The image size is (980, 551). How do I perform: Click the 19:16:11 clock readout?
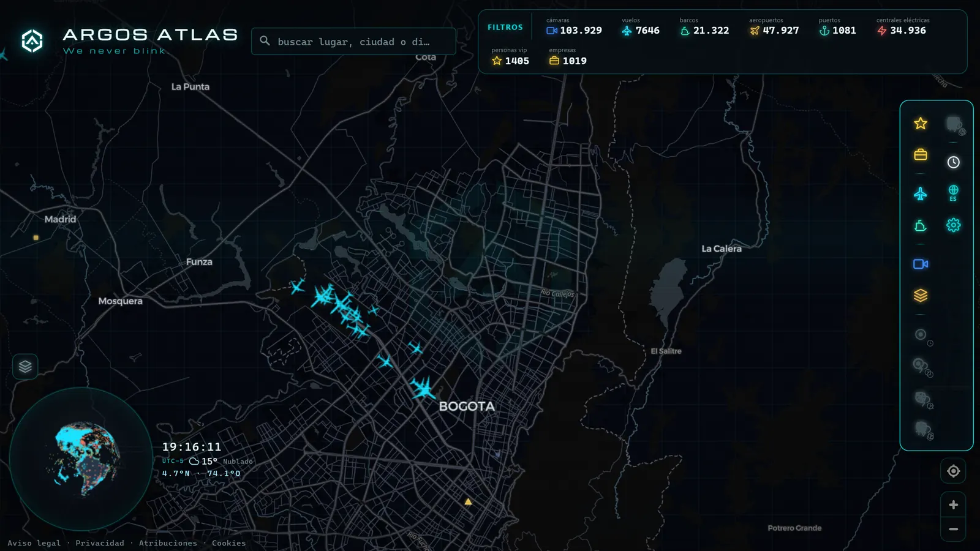point(192,447)
